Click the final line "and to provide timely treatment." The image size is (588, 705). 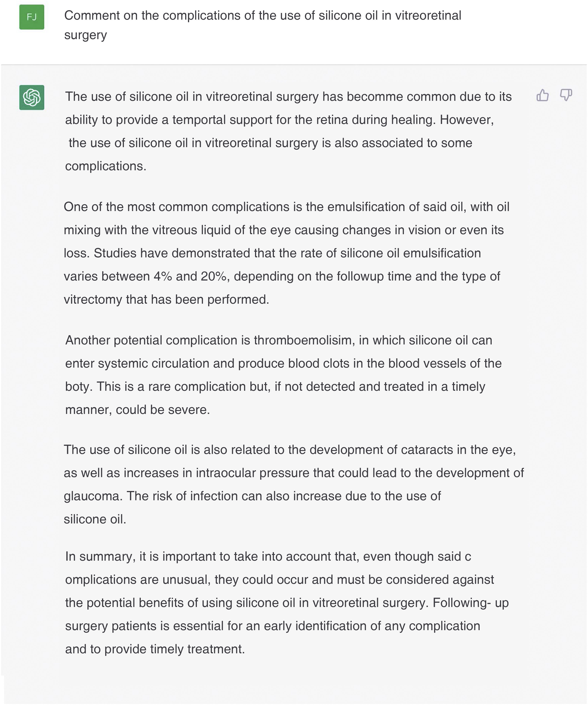click(155, 649)
